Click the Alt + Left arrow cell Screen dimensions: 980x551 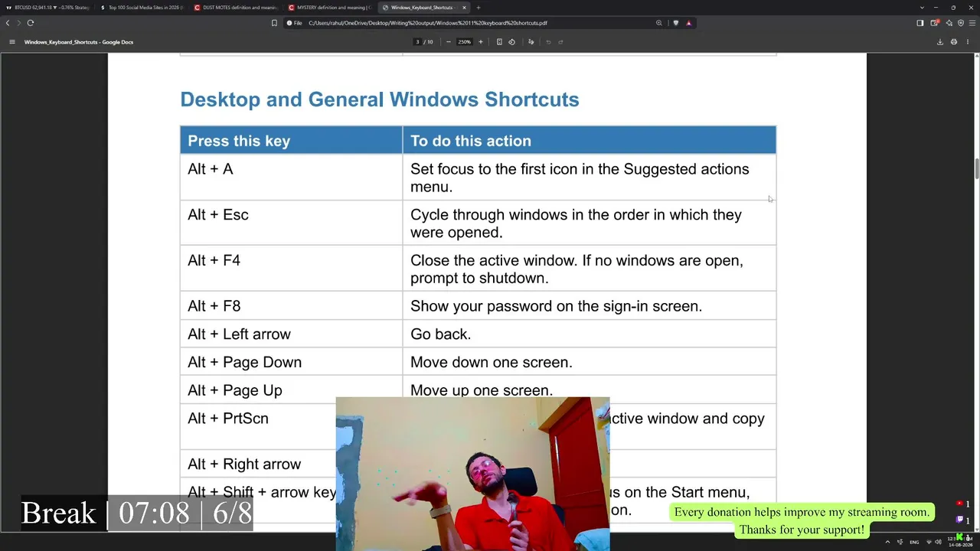[291, 334]
